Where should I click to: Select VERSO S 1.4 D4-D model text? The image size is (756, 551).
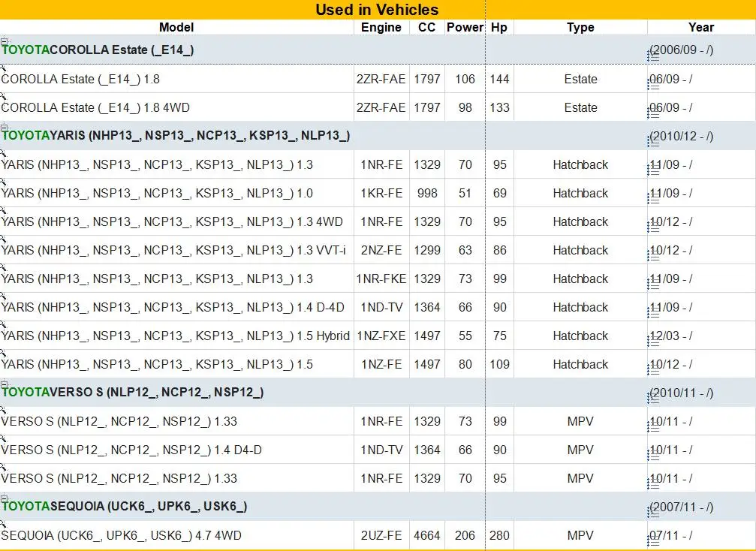[131, 450]
